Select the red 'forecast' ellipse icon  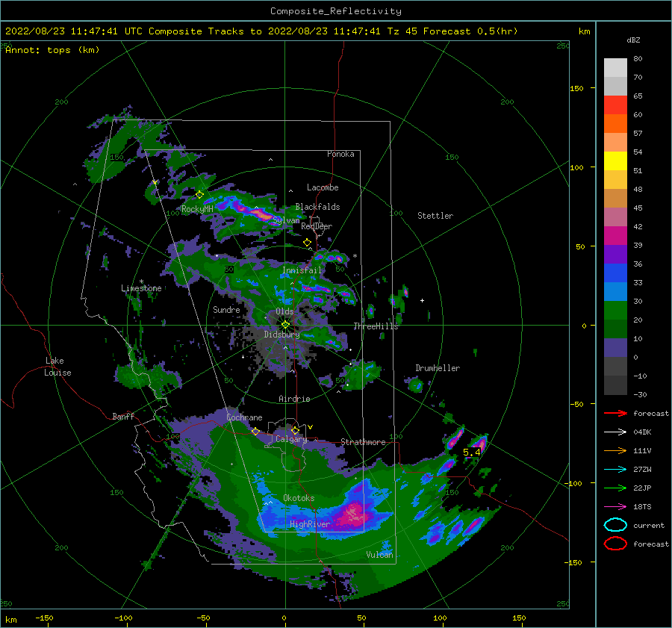pyautogui.click(x=615, y=544)
